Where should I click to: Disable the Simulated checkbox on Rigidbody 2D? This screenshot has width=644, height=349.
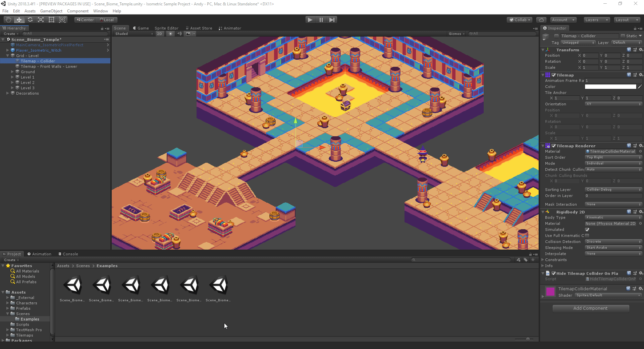coord(587,230)
